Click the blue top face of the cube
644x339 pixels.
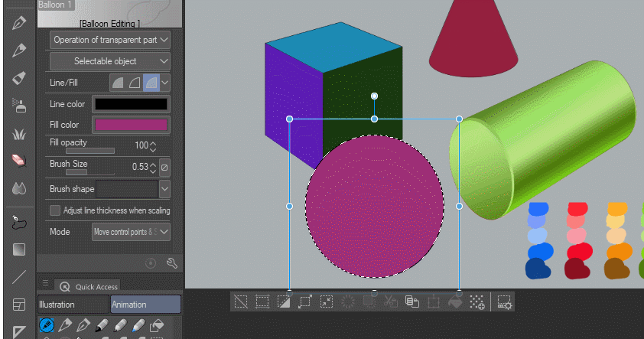pyautogui.click(x=335, y=47)
